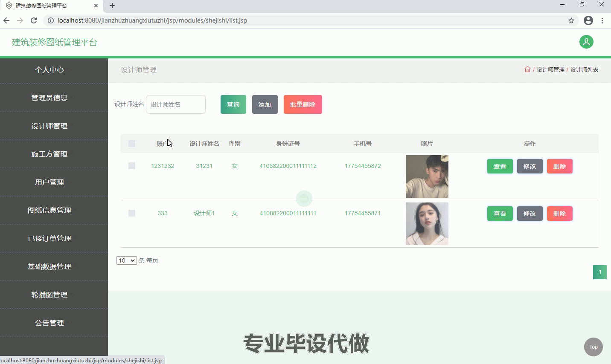Image resolution: width=611 pixels, height=364 pixels.
Task: Open 基础数据管理 in the sidebar
Action: pyautogui.click(x=49, y=266)
